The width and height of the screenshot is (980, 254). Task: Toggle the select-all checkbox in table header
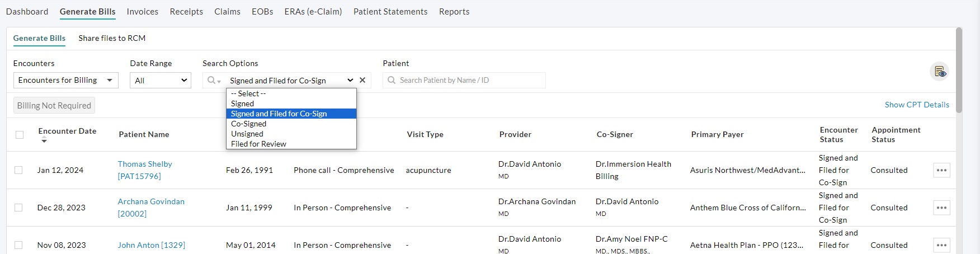click(x=20, y=135)
